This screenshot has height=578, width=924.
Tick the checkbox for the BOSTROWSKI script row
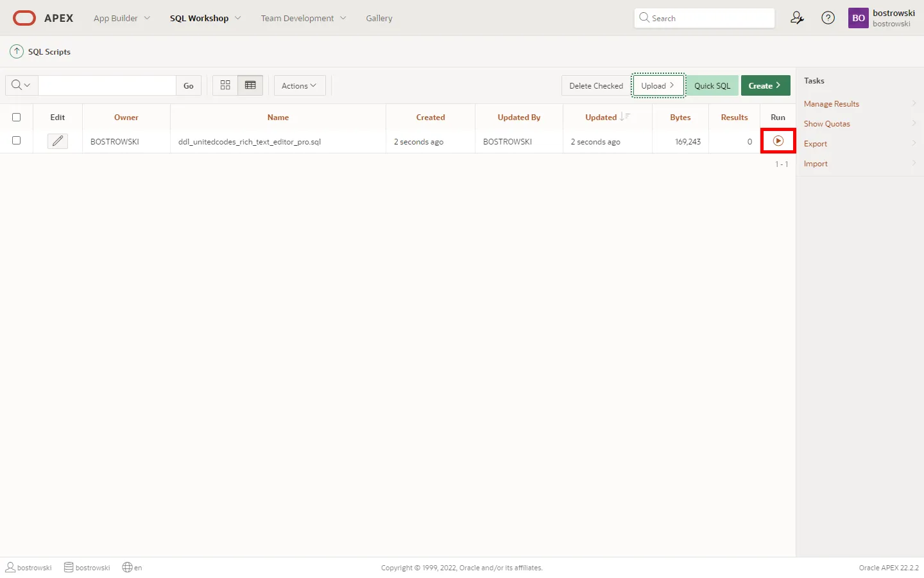pos(17,141)
